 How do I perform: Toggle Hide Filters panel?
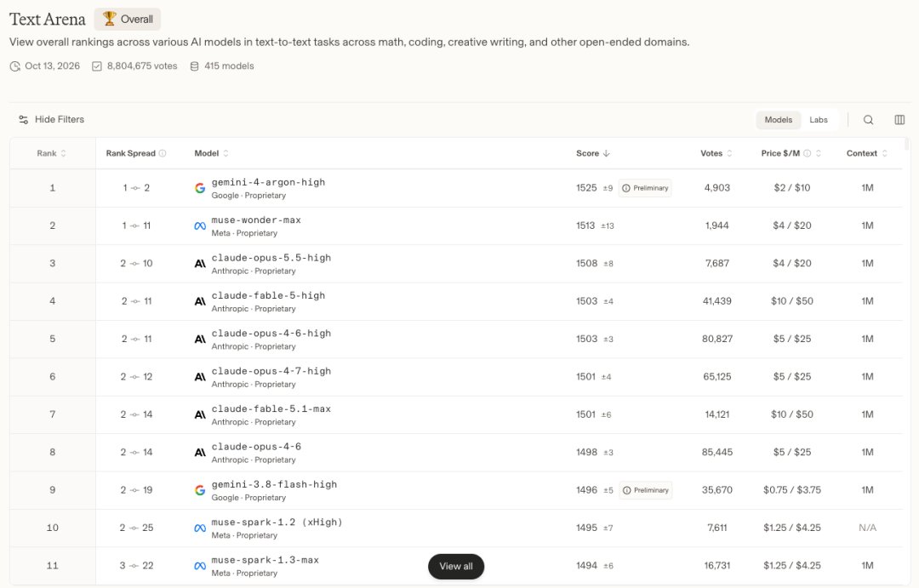pos(51,120)
